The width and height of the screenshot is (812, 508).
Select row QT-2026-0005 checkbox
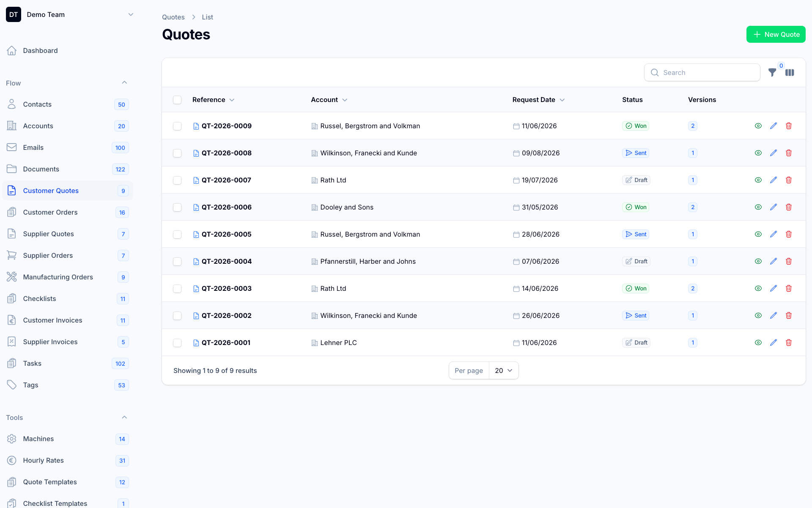(x=177, y=235)
